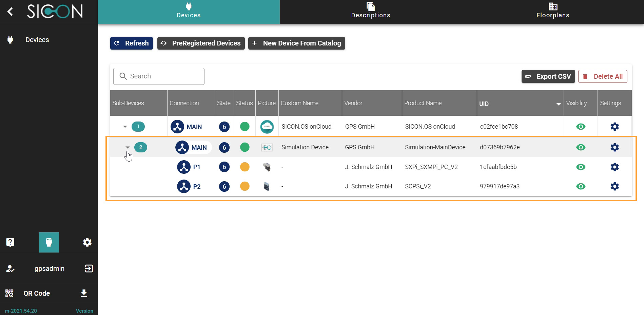This screenshot has height=315, width=644.
Task: Toggle visibility eye for 1cfaabfbdc5b device
Action: [x=581, y=167]
